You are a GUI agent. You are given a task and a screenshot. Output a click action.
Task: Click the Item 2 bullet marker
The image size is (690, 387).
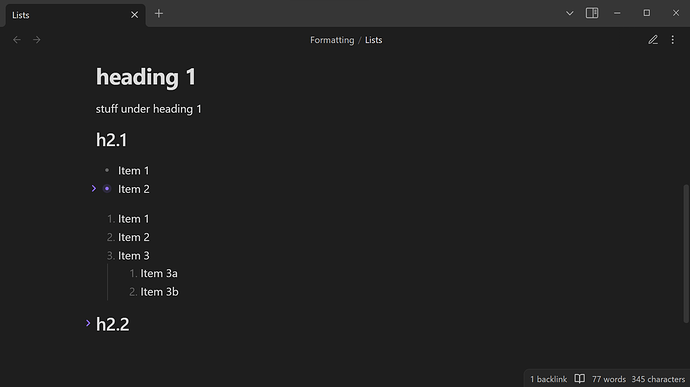(107, 188)
